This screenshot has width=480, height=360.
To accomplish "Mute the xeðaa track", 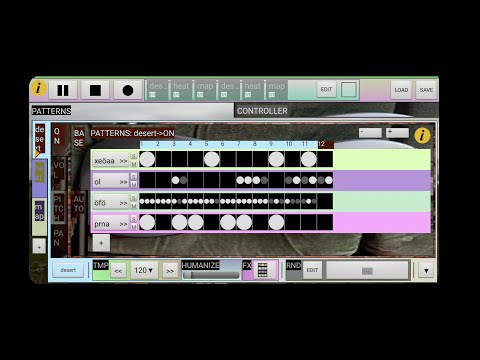I will 133,164.
